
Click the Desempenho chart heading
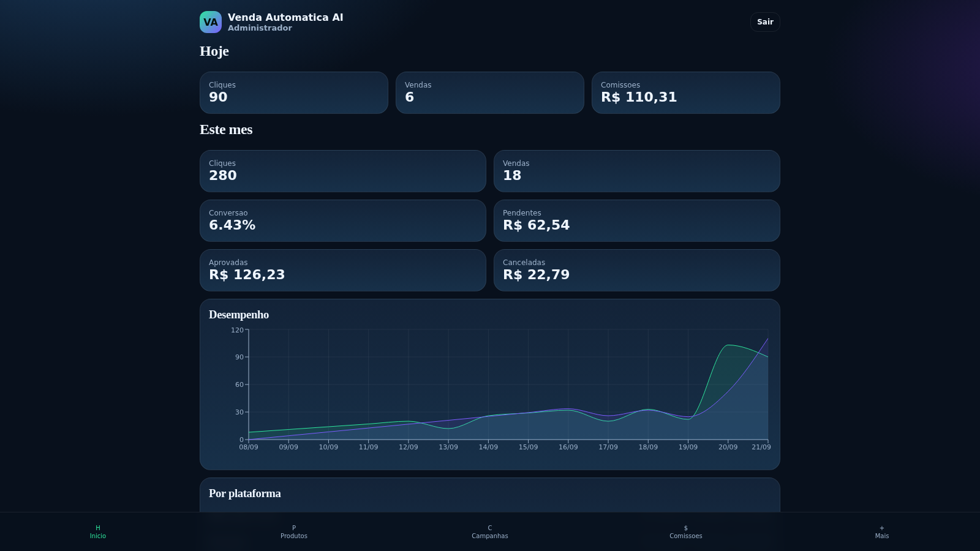(239, 315)
